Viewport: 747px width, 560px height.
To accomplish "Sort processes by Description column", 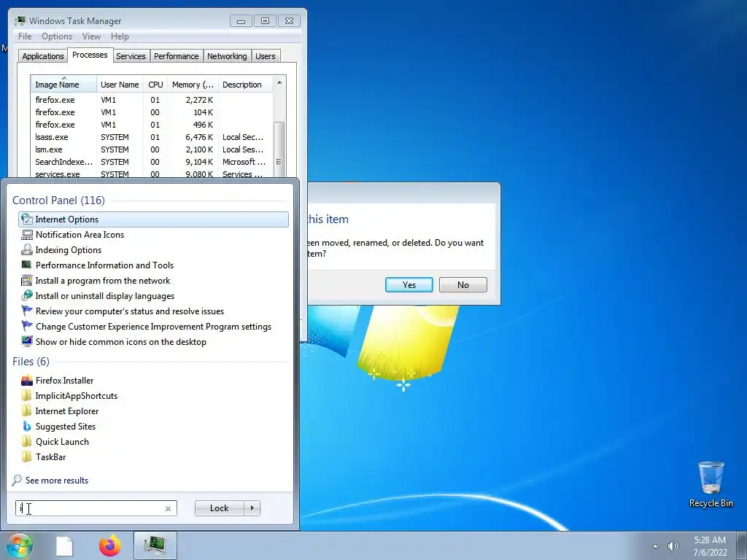I will 245,85.
